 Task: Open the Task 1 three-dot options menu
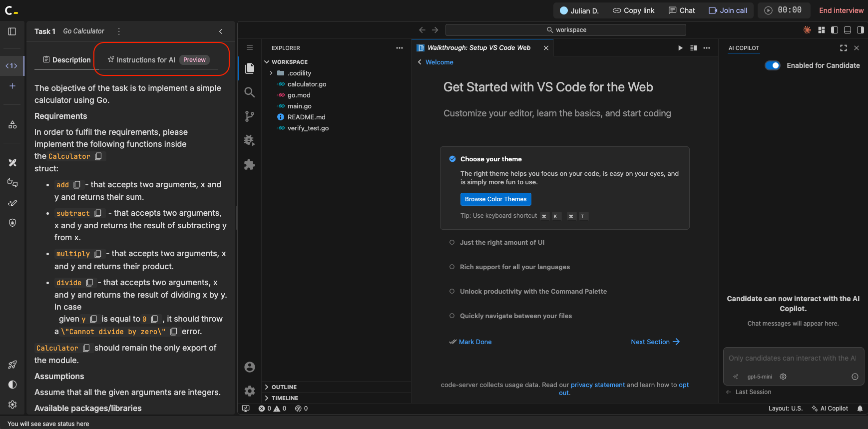[119, 31]
